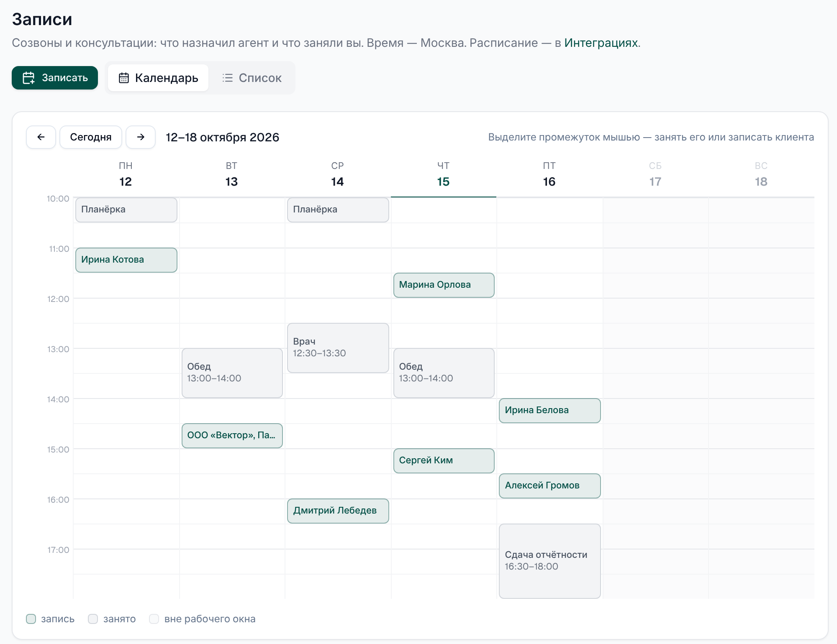The image size is (837, 644).
Task: Click the calendar icon in Календарь tab
Action: coord(124,78)
